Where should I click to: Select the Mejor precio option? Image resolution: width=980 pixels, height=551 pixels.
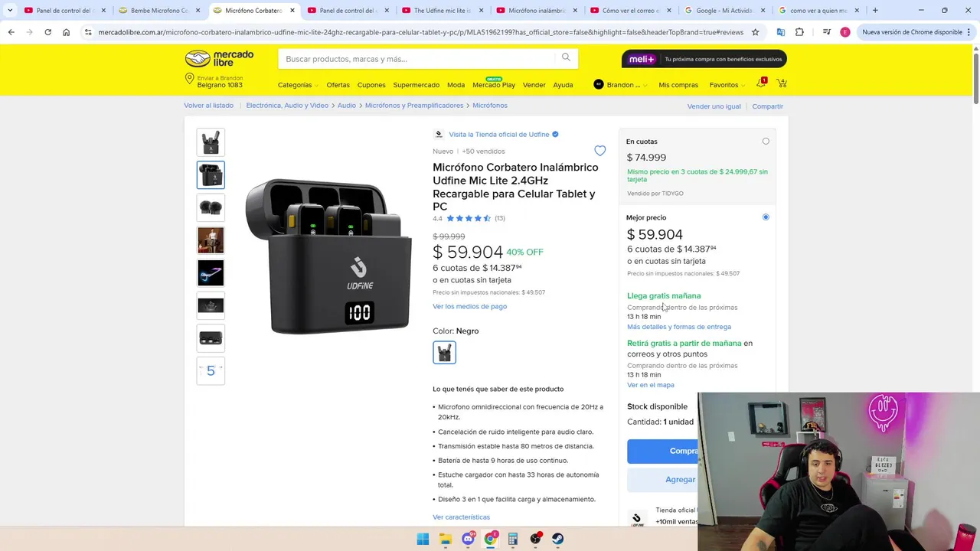point(766,217)
